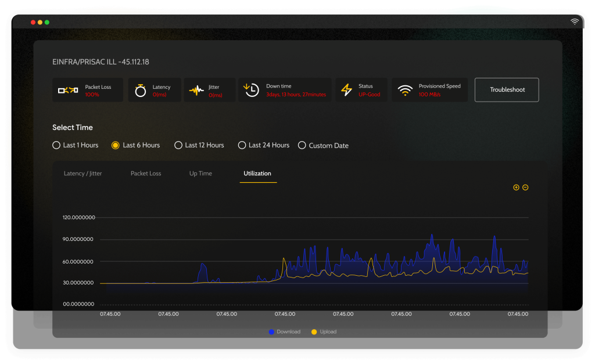Image resolution: width=595 pixels, height=364 pixels.
Task: Click the Down time clock icon
Action: click(250, 89)
